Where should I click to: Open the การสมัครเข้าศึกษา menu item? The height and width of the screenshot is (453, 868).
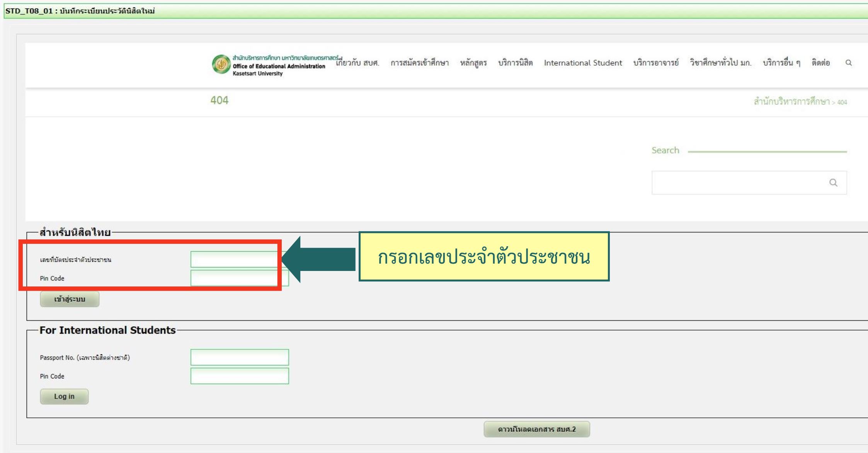(420, 63)
